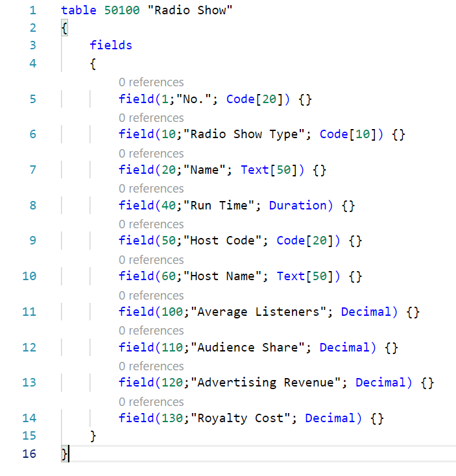This screenshot has width=456, height=476.
Task: Open 0 references lens for "Radio Show Type"
Action: click(151, 118)
